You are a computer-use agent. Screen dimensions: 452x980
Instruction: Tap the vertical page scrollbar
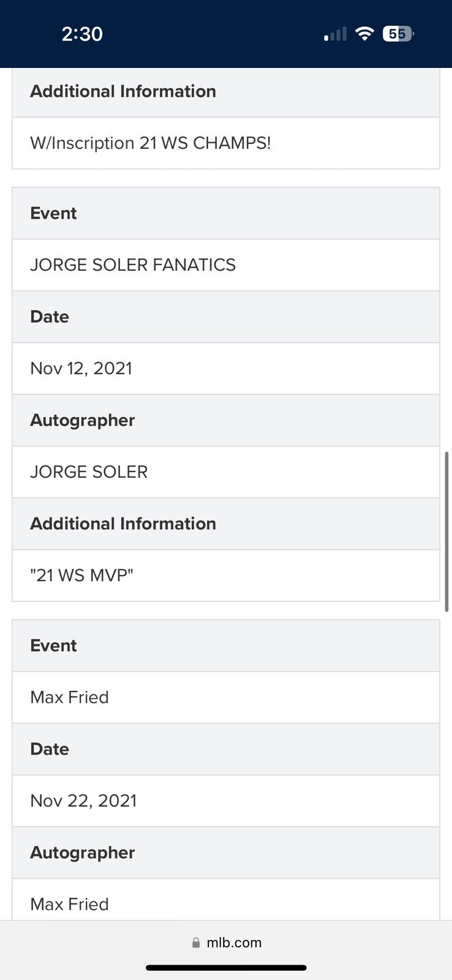point(446,531)
